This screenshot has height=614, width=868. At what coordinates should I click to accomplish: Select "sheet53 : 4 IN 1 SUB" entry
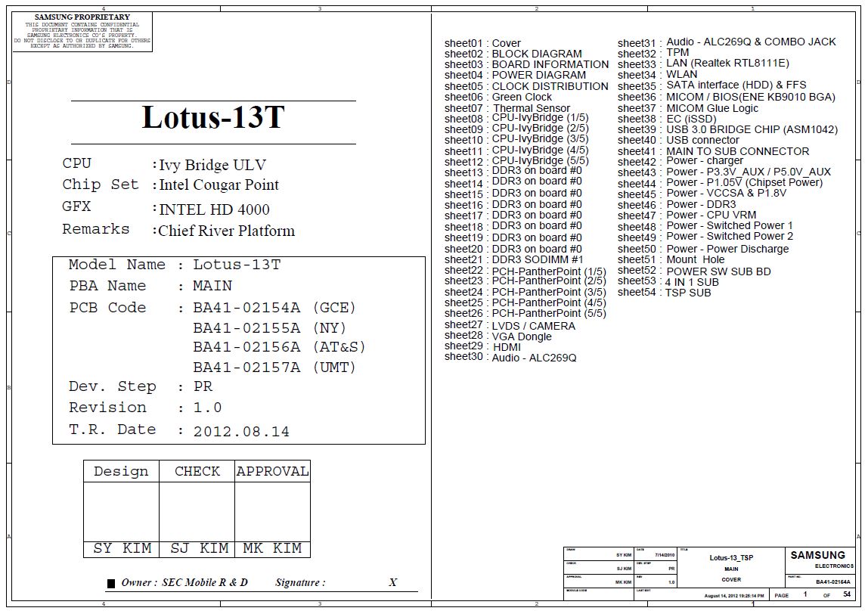pos(668,282)
